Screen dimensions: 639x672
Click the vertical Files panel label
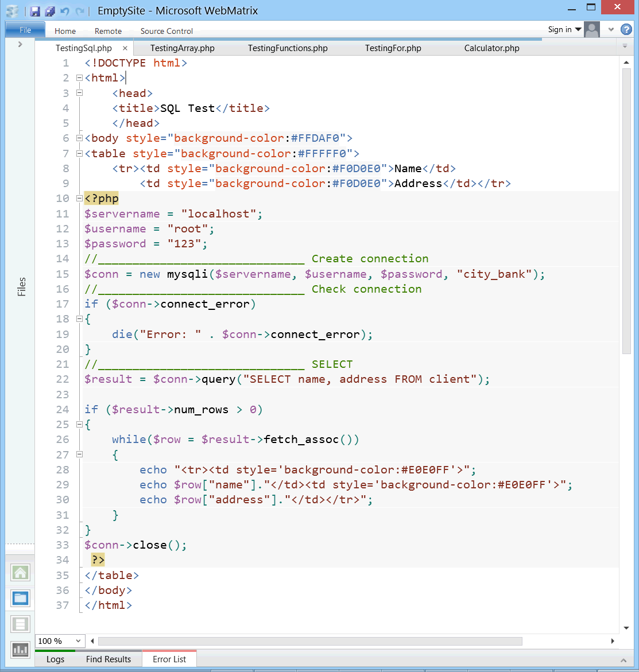(21, 287)
